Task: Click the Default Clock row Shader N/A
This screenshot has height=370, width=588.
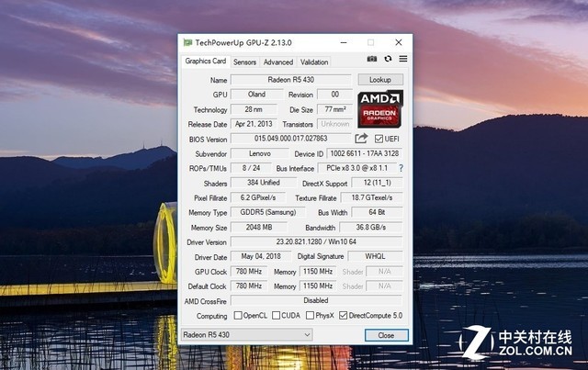Action: [x=384, y=286]
